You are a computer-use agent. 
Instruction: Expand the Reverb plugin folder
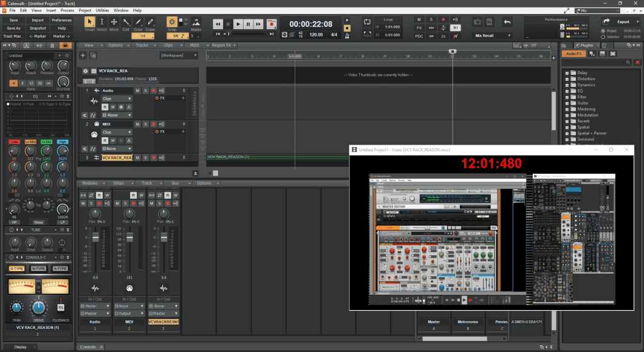coord(567,121)
